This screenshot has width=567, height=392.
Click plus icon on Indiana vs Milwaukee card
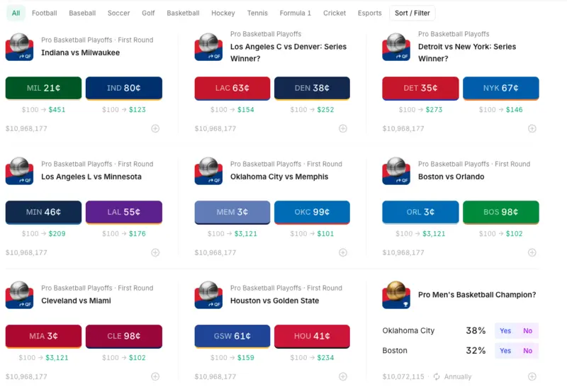tap(155, 128)
